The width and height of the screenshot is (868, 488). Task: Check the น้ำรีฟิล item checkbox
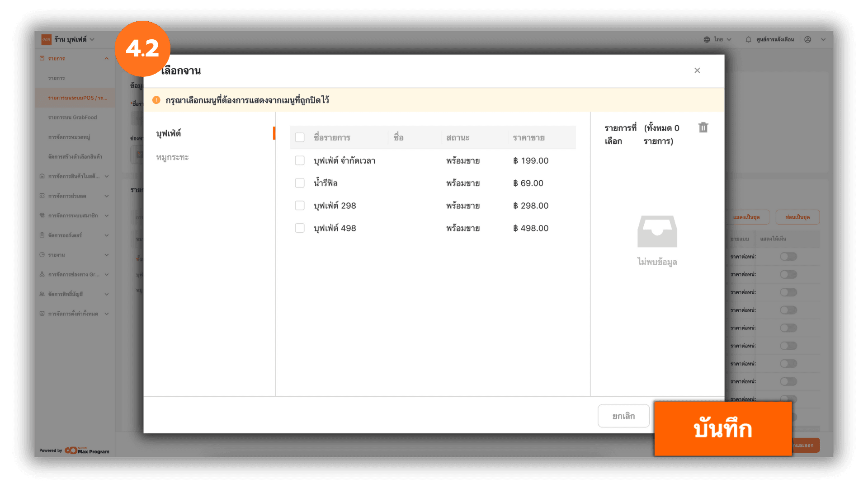point(300,183)
